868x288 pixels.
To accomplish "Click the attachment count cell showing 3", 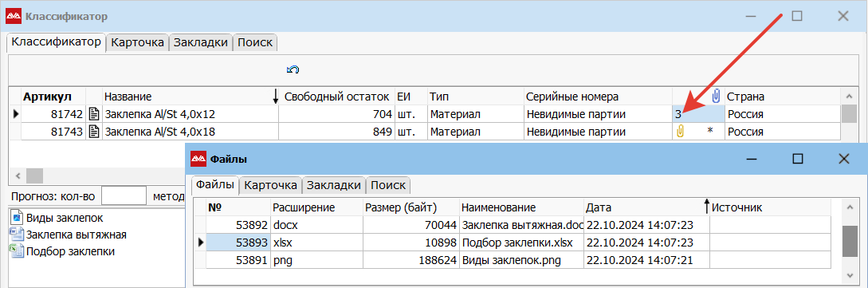I will click(697, 115).
